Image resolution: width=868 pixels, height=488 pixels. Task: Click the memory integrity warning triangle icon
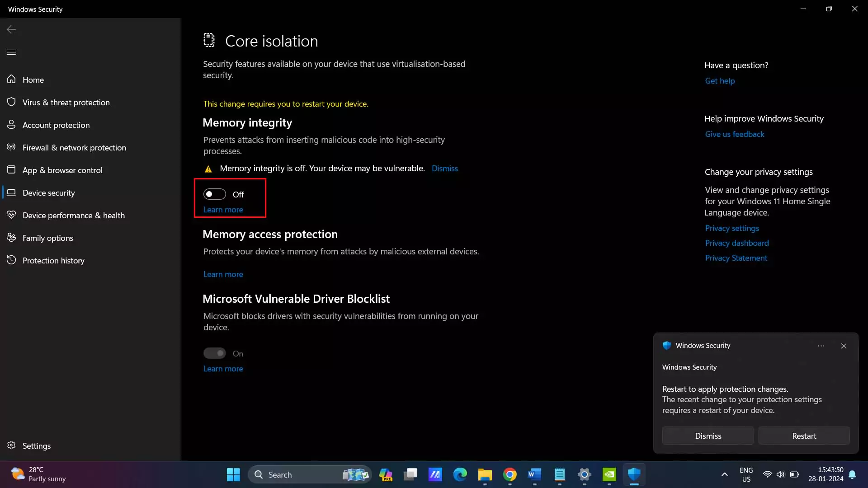click(208, 169)
